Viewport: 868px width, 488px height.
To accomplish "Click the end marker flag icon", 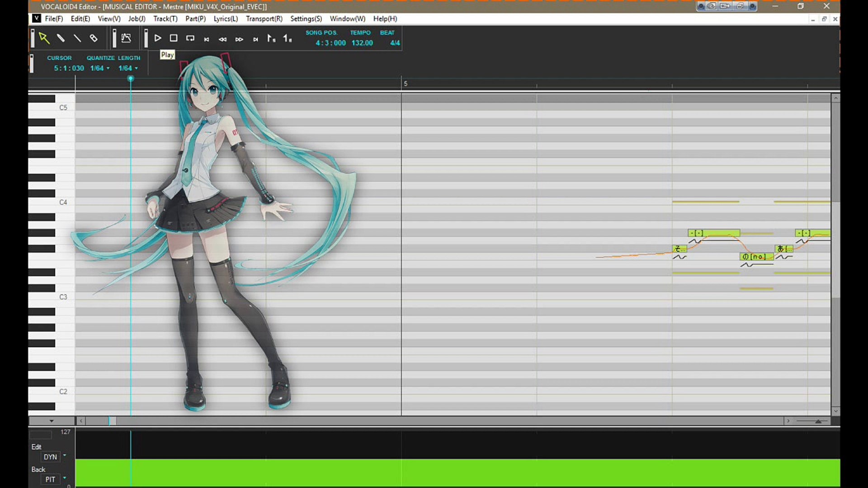I will pos(288,38).
